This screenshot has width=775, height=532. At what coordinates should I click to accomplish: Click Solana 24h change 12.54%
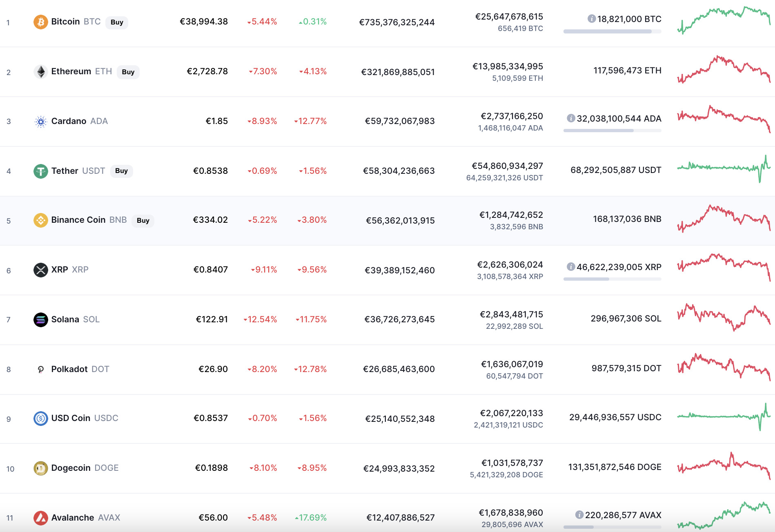[260, 319]
